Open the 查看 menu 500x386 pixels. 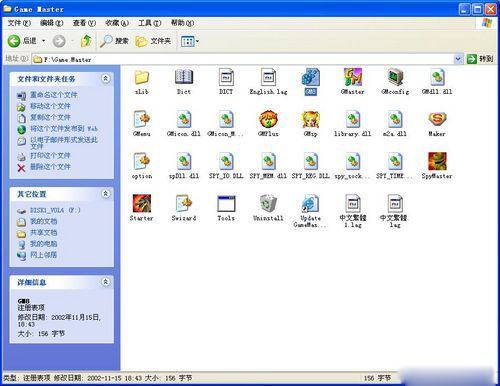tap(84, 23)
